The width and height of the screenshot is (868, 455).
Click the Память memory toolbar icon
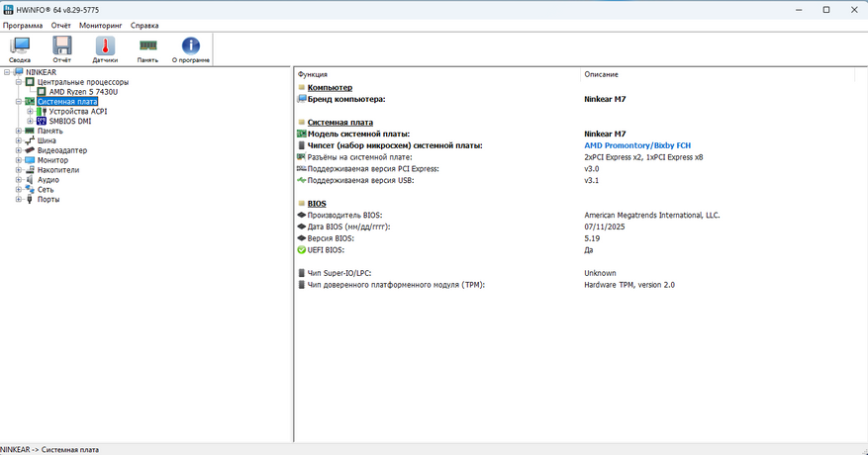pos(147,45)
